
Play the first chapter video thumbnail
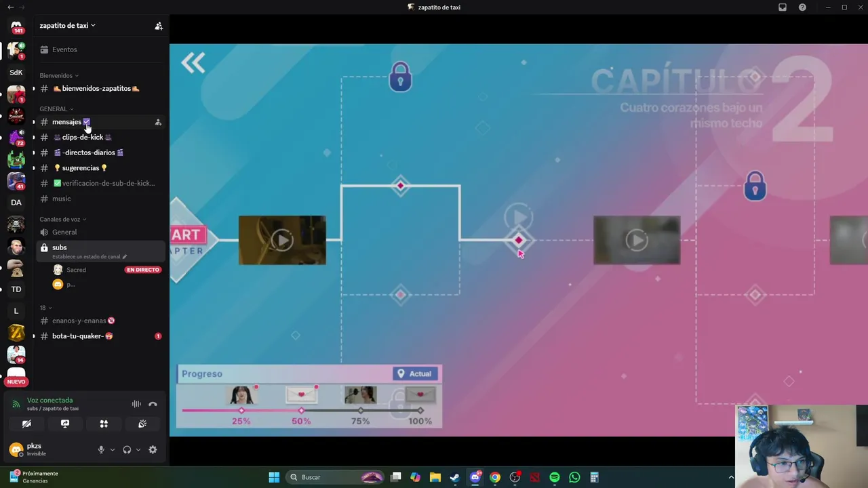282,240
